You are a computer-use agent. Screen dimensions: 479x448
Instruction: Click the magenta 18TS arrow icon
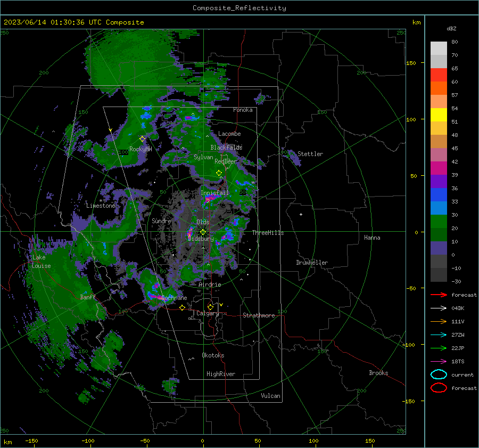pyautogui.click(x=439, y=362)
